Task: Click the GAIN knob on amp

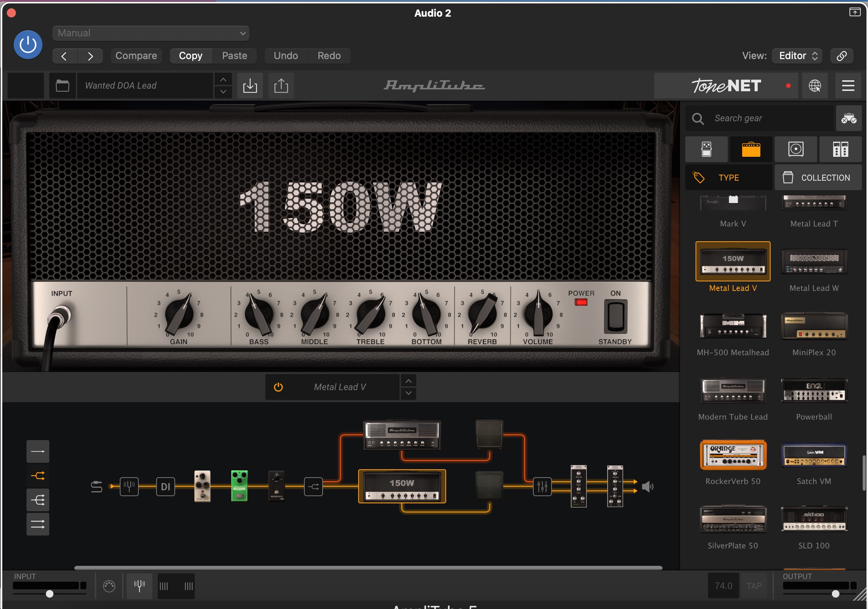Action: [179, 314]
